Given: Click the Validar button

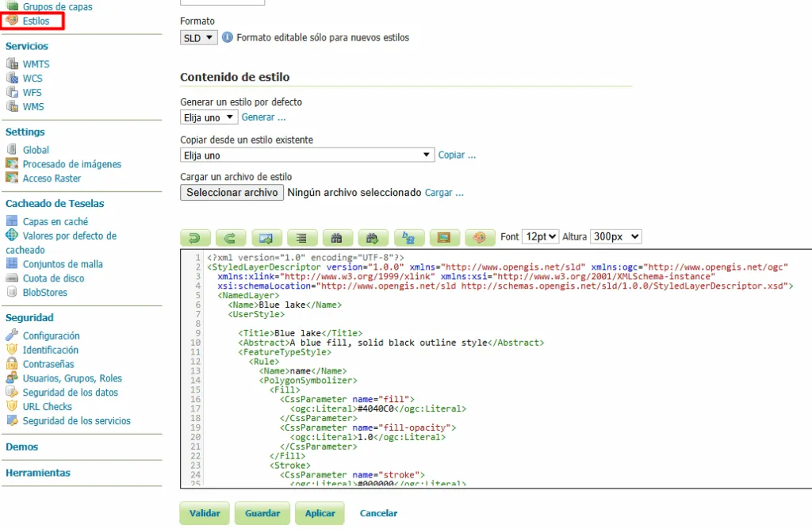Looking at the screenshot, I should pos(205,513).
